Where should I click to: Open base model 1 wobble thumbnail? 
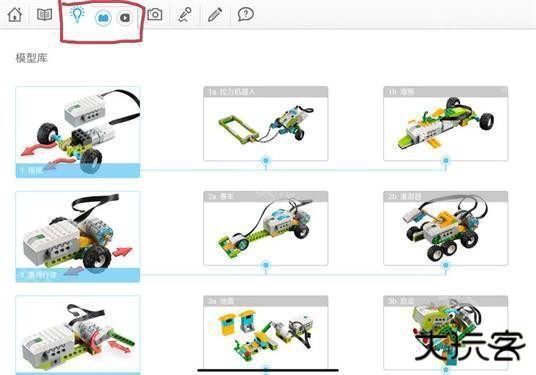[x=78, y=132]
